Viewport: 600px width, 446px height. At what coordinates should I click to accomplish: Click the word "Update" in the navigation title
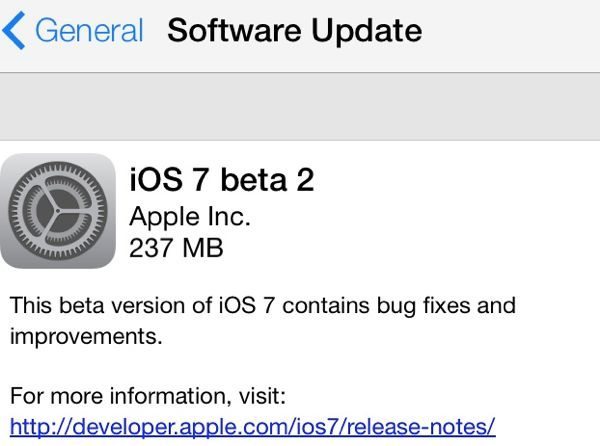tap(367, 32)
